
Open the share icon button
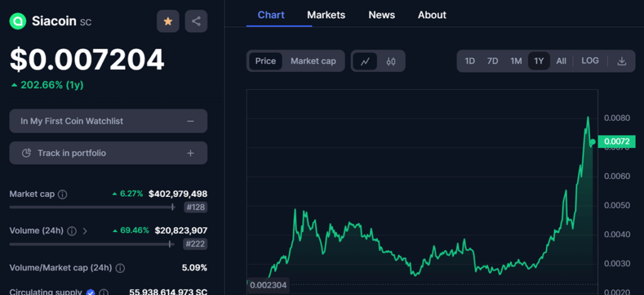pos(196,21)
